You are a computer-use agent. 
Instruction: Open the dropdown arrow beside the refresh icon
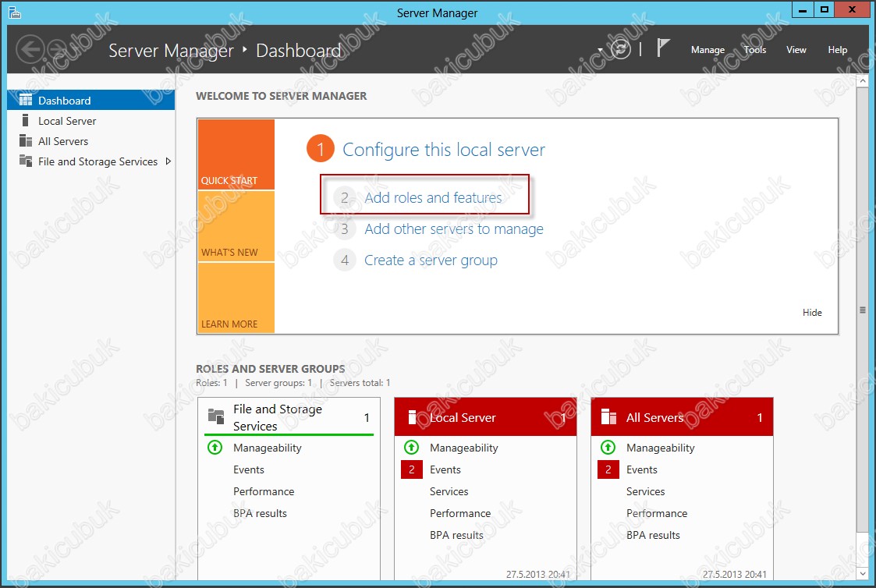tap(601, 50)
